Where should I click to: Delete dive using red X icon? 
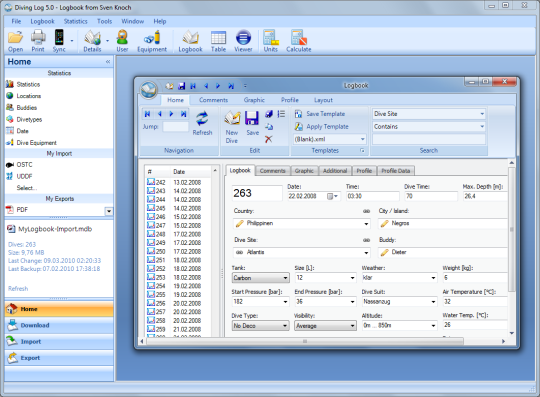(x=269, y=139)
